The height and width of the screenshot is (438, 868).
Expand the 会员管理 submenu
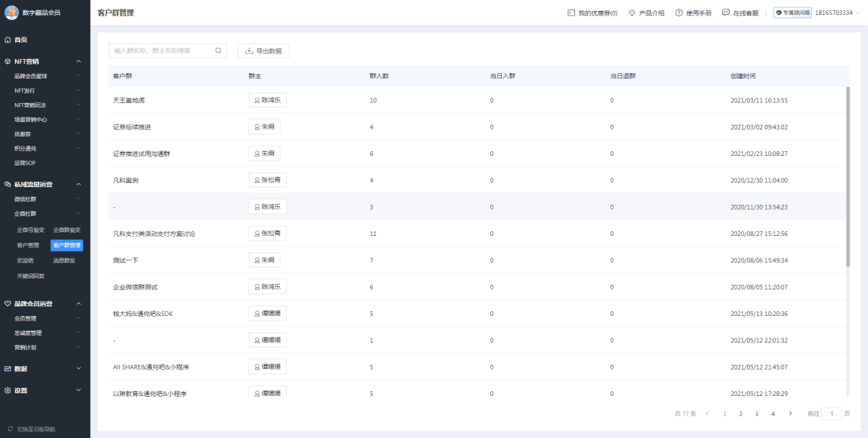(x=79, y=319)
